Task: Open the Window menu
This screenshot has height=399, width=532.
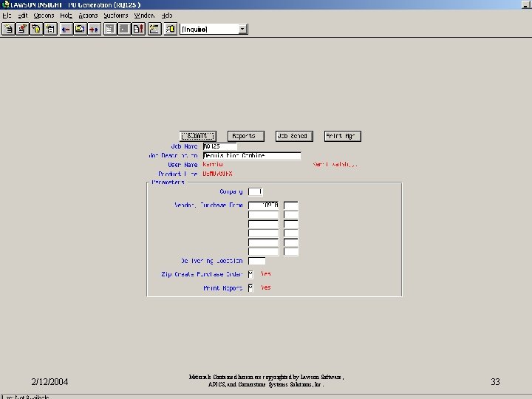Action: [x=144, y=16]
